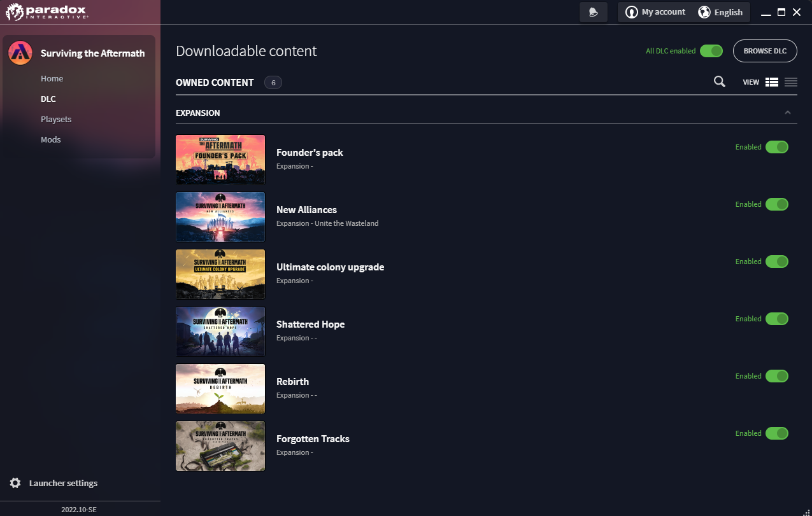Click the globe icon next to English
The width and height of the screenshot is (812, 516).
(704, 11)
